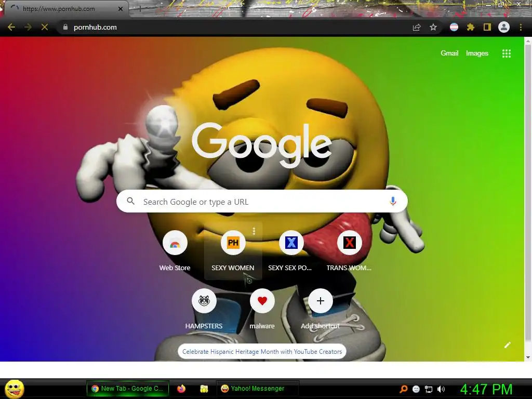Image resolution: width=532 pixels, height=399 pixels.
Task: Open the volume speaker tray icon
Action: 441,389
